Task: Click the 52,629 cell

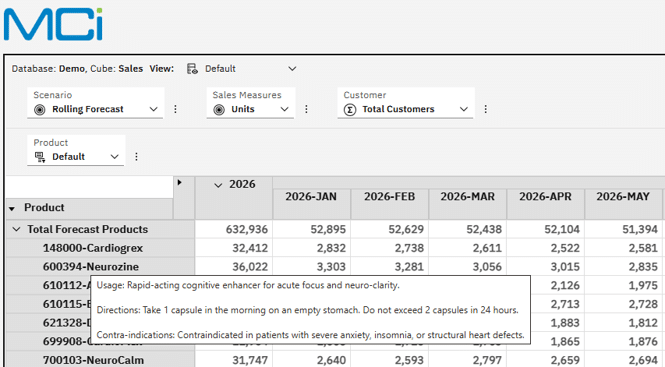Action: pos(390,229)
